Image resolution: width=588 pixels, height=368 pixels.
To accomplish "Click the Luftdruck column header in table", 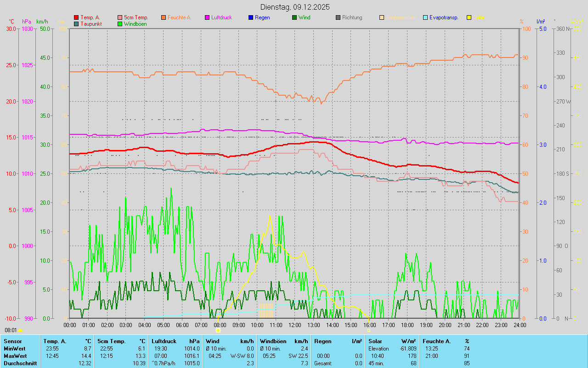I will [164, 341].
